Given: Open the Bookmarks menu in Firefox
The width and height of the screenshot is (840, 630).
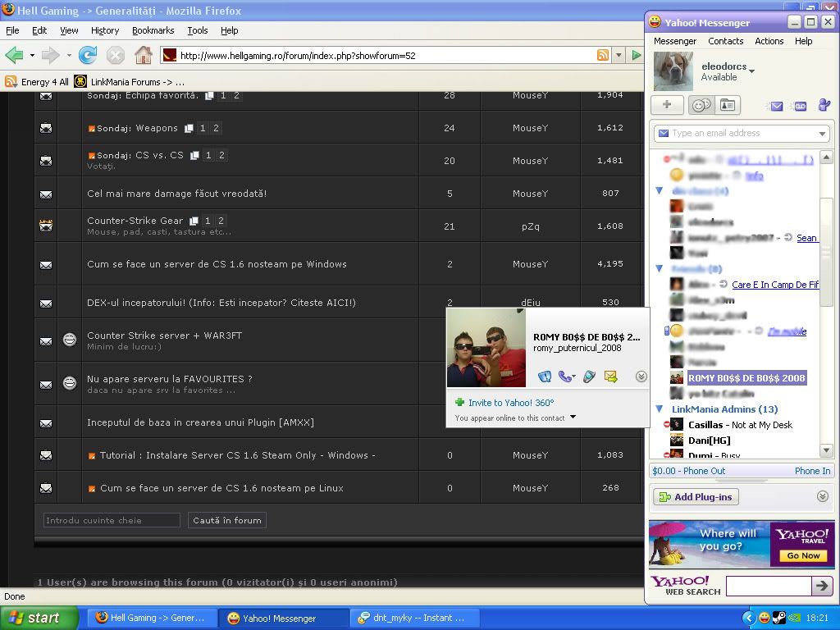Looking at the screenshot, I should [x=153, y=30].
